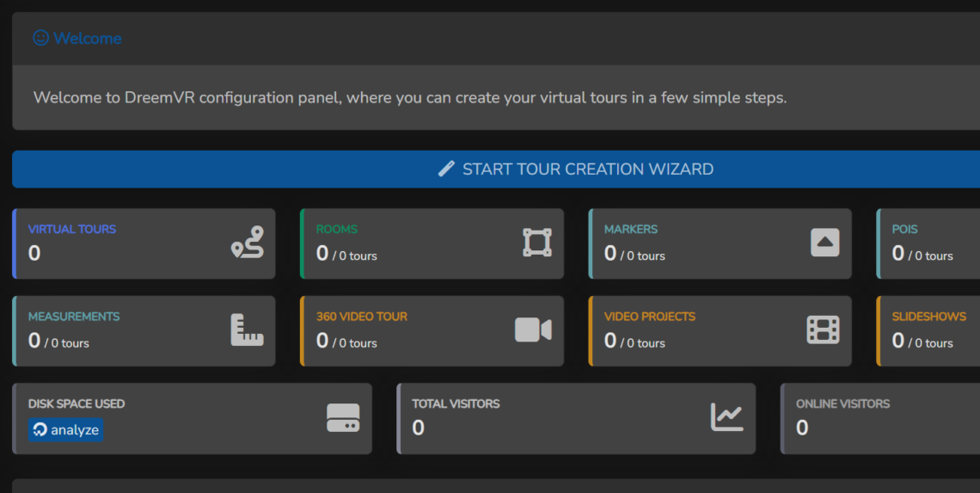The width and height of the screenshot is (980, 493).
Task: Start the tour creation wizard
Action: tap(588, 169)
